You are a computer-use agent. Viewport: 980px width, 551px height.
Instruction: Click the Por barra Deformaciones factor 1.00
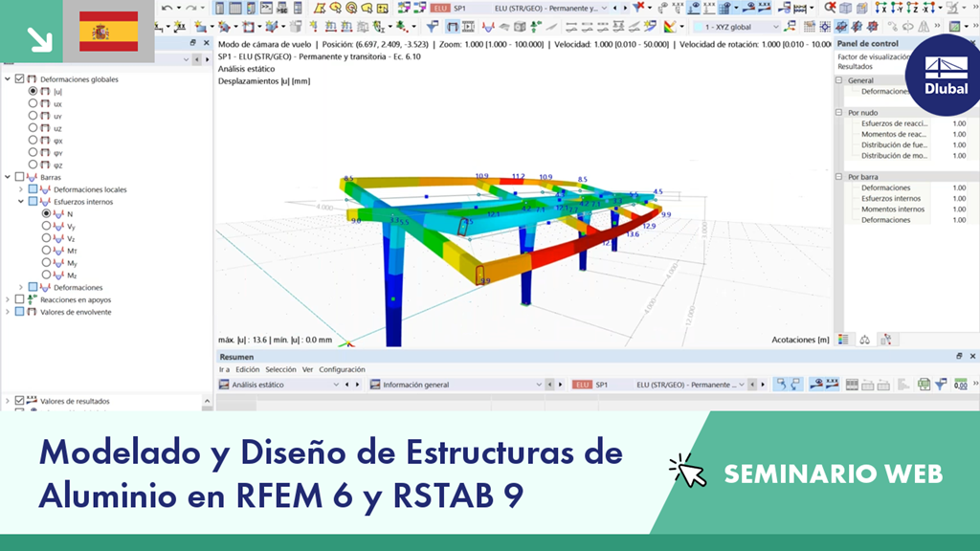pyautogui.click(x=959, y=188)
